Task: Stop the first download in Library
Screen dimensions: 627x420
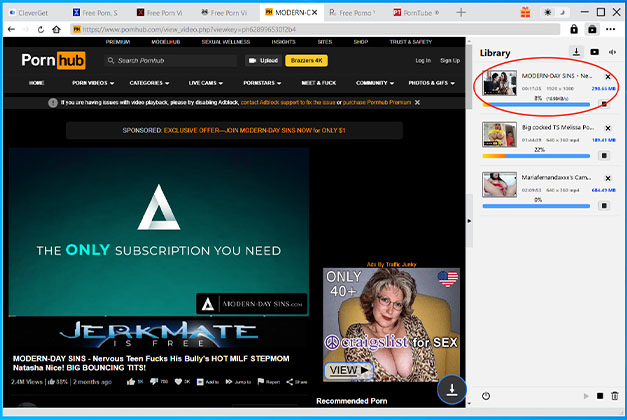Action: [603, 103]
